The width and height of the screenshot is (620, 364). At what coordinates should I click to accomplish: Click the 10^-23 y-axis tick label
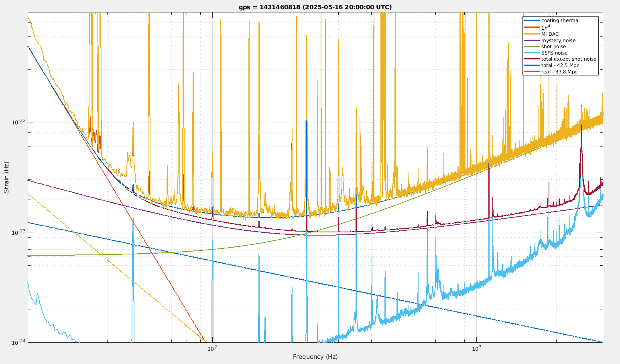pos(18,232)
